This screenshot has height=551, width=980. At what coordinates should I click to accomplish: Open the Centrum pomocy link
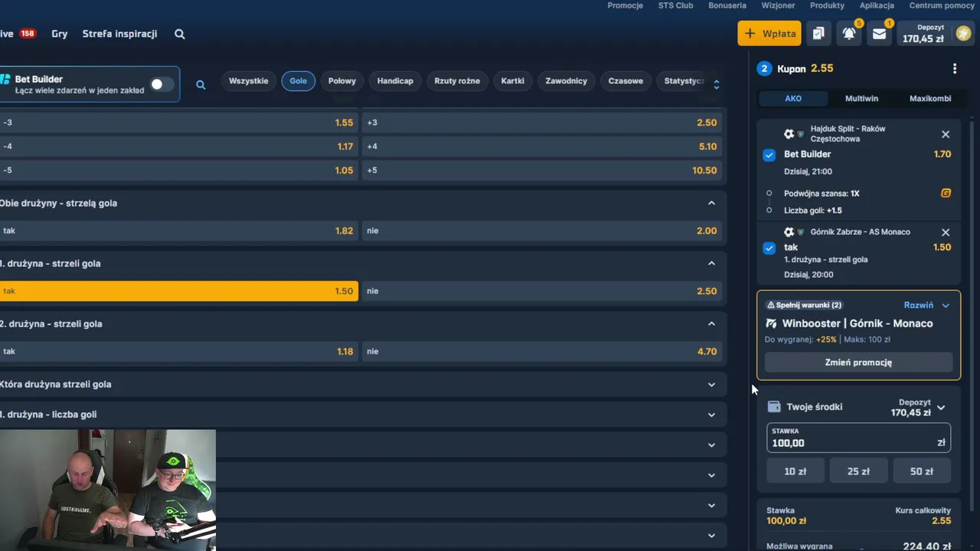pos(942,5)
